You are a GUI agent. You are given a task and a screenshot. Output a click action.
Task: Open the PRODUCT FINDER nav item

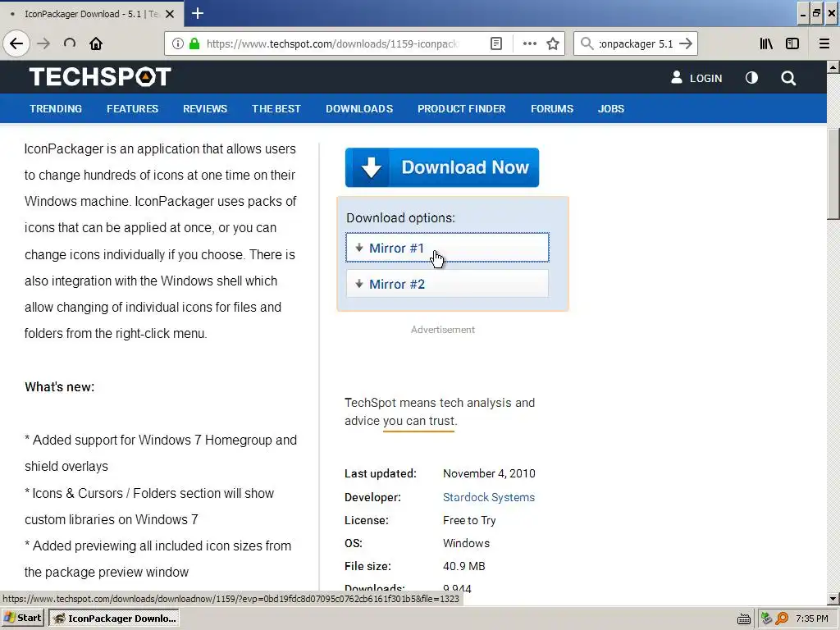pos(462,109)
